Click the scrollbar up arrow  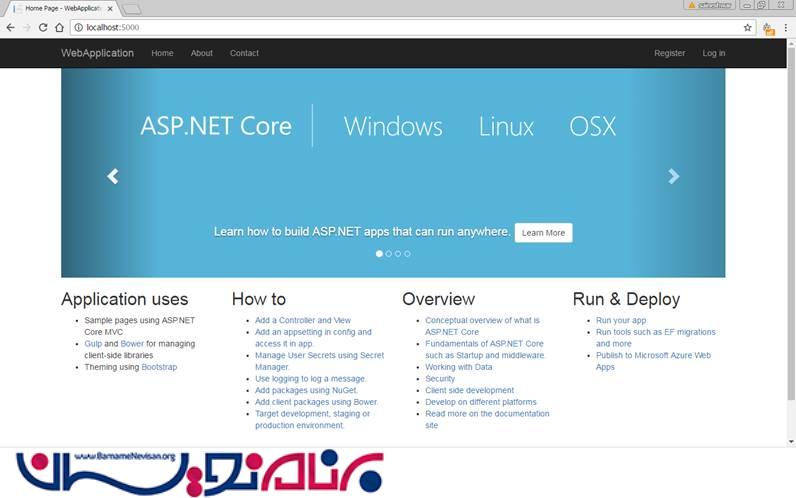[791, 44]
